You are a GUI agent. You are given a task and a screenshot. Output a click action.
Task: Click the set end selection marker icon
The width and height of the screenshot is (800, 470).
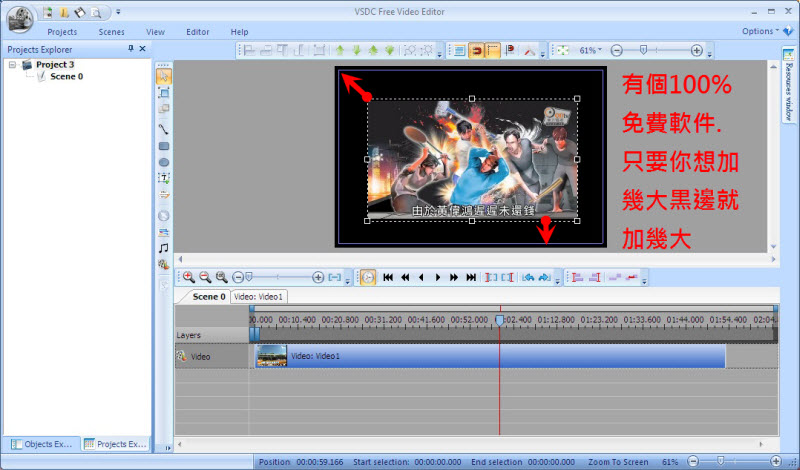[x=508, y=277]
